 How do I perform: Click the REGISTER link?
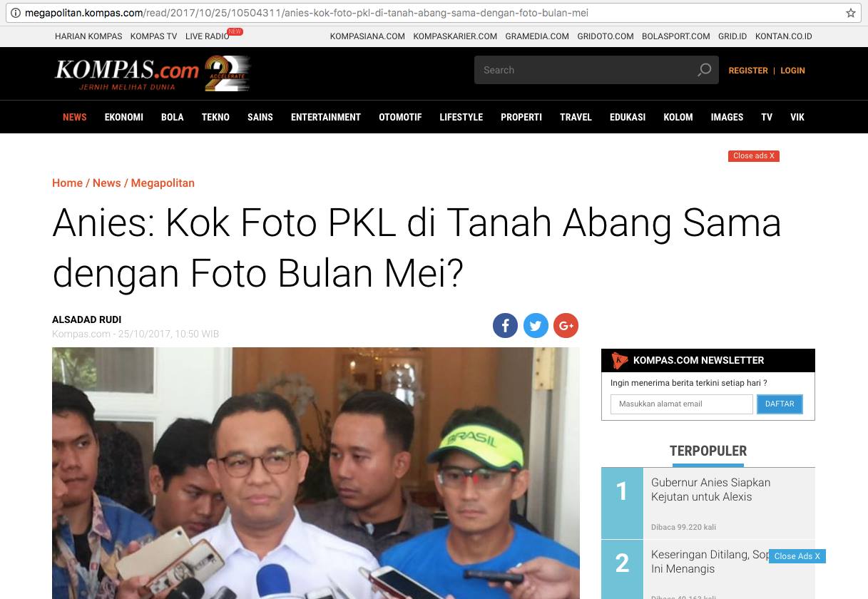click(748, 71)
